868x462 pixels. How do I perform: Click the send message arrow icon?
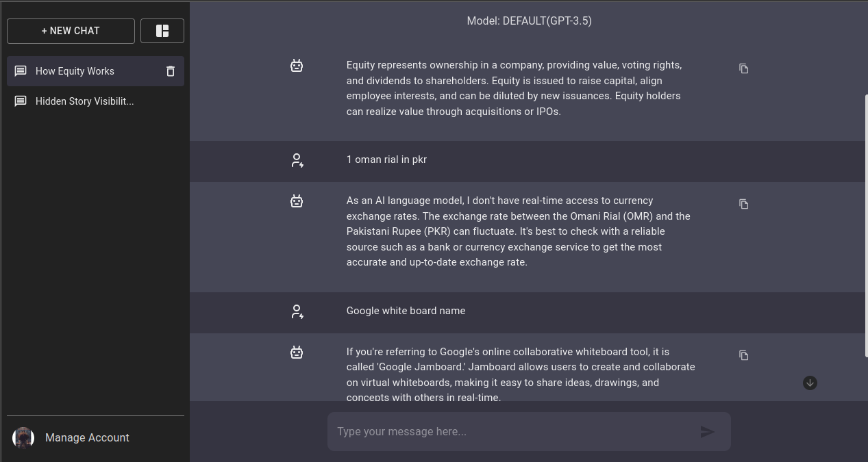(708, 432)
